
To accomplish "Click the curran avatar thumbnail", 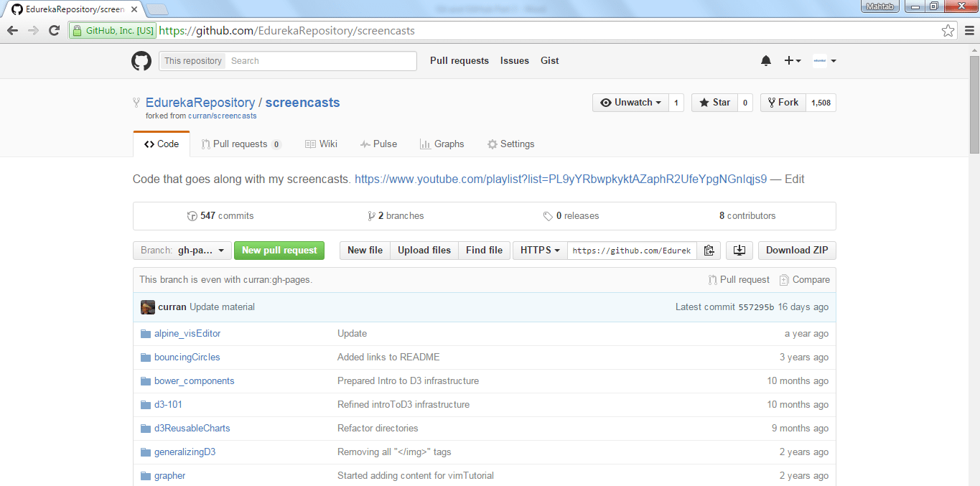I will point(148,307).
